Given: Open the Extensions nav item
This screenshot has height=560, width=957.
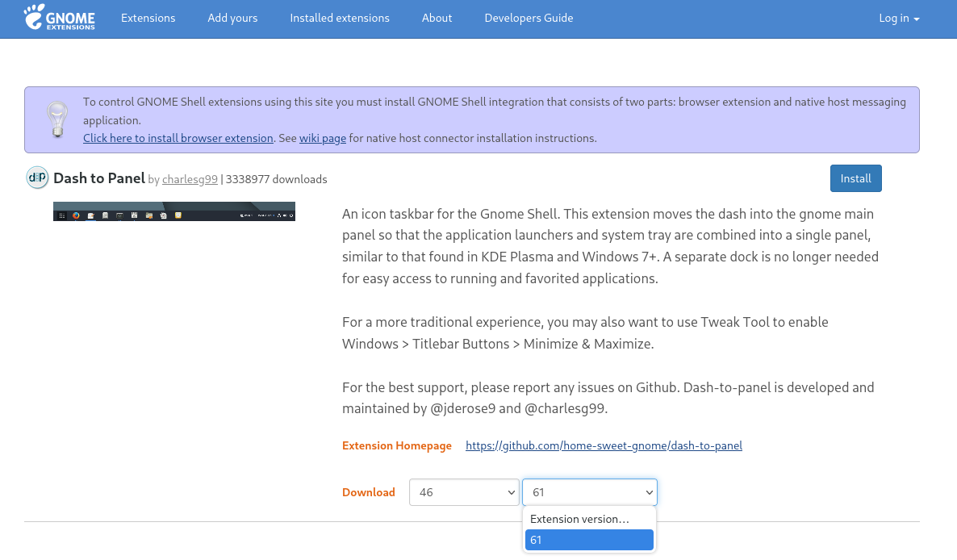Looking at the screenshot, I should (x=148, y=19).
